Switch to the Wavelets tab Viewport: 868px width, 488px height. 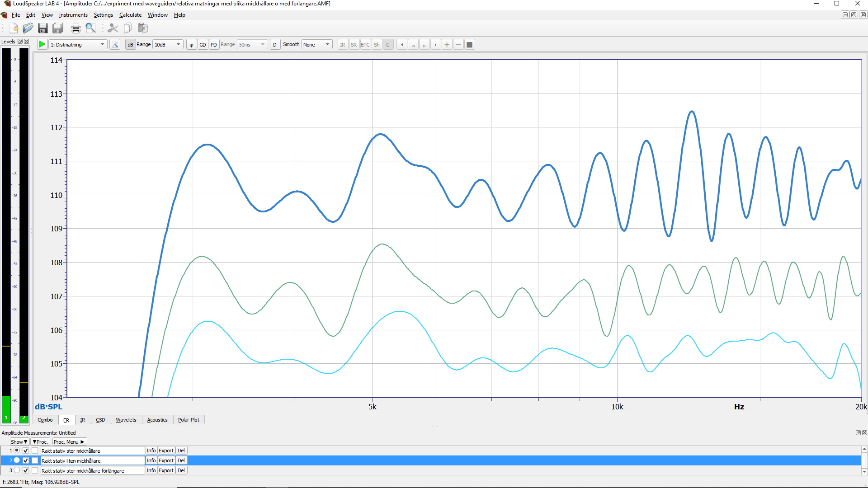click(x=126, y=420)
